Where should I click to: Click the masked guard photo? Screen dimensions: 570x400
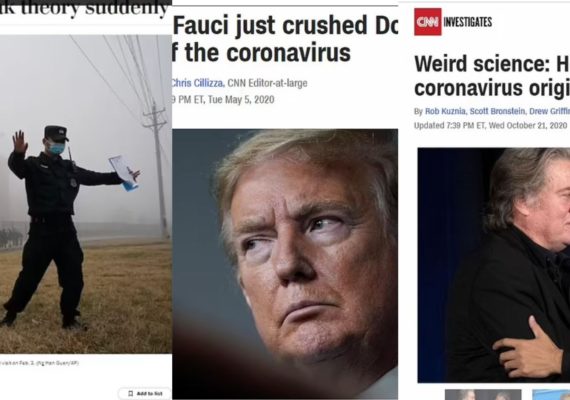86,194
